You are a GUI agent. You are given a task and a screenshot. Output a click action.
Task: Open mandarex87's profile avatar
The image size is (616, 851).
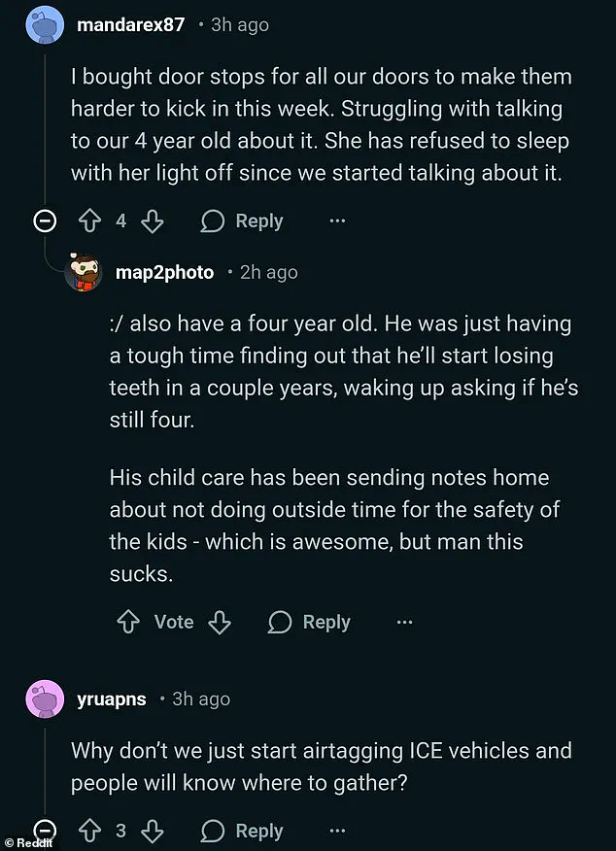43,23
